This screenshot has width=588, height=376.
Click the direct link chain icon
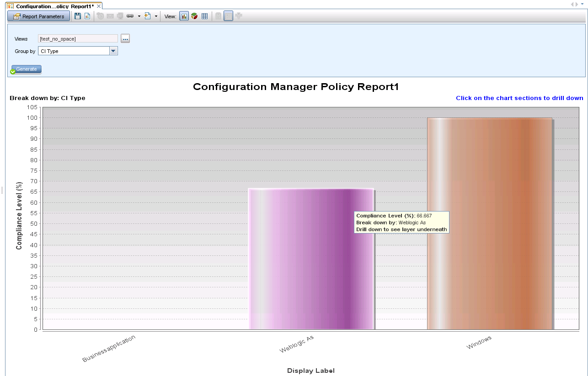[130, 16]
